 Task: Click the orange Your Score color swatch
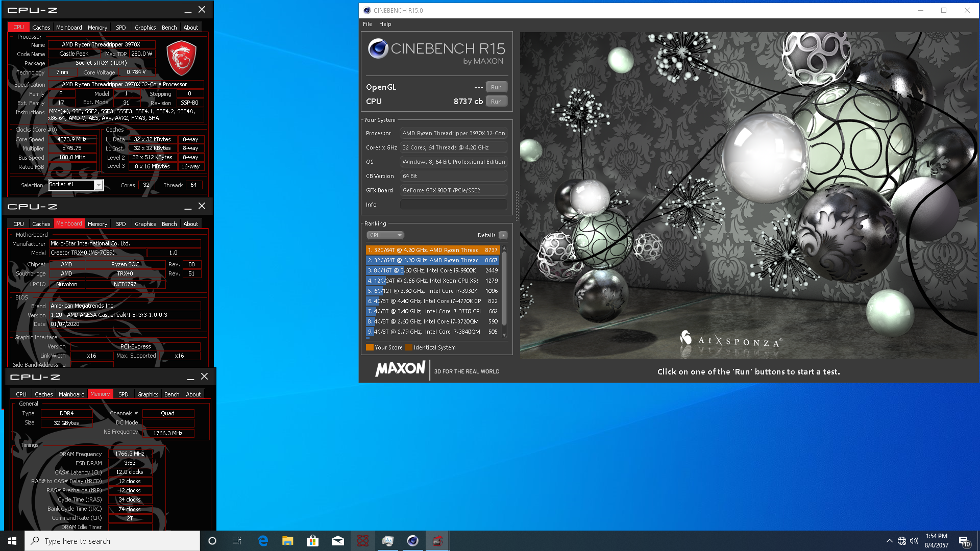pyautogui.click(x=370, y=347)
